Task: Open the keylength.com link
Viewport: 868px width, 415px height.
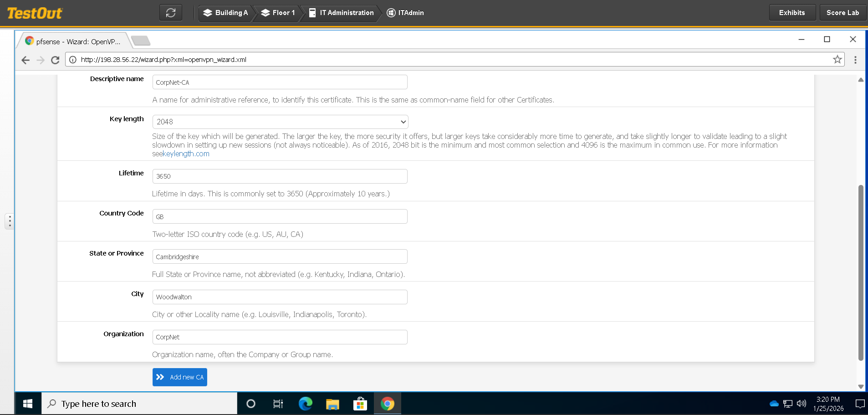Action: 186,154
